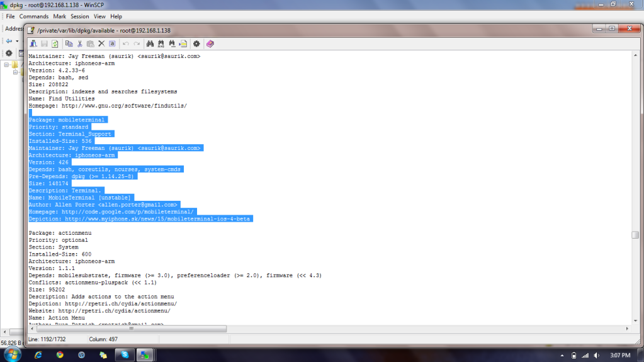This screenshot has height=362, width=644.
Task: Click the 'Pre-Depends: dpkg' line
Action: coord(81,176)
